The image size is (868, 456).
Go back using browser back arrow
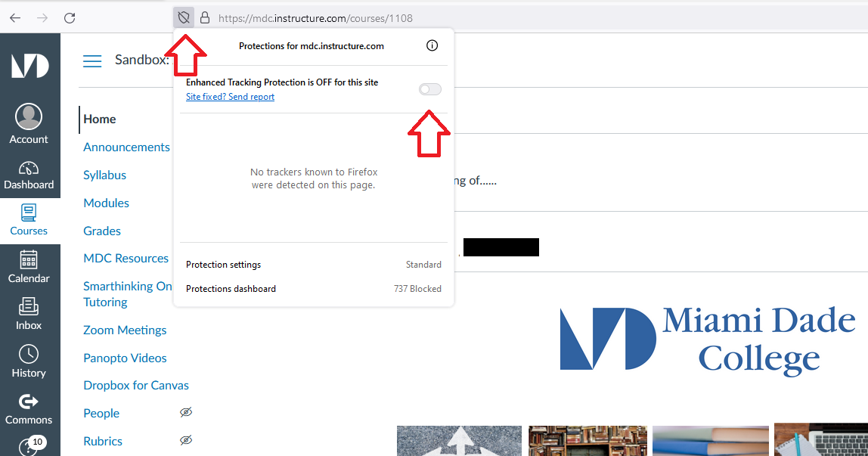click(15, 17)
